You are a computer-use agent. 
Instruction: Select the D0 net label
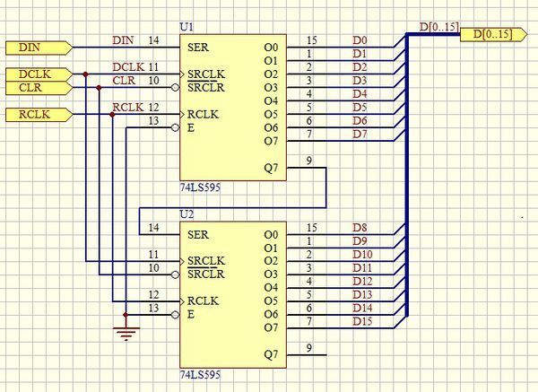click(359, 40)
